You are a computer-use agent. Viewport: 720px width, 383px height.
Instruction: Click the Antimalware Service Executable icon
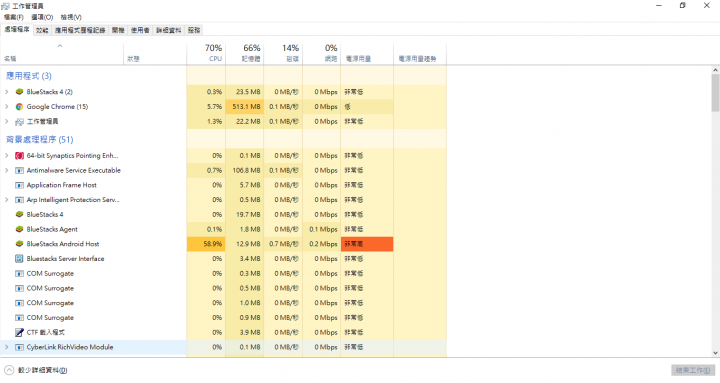[x=19, y=170]
